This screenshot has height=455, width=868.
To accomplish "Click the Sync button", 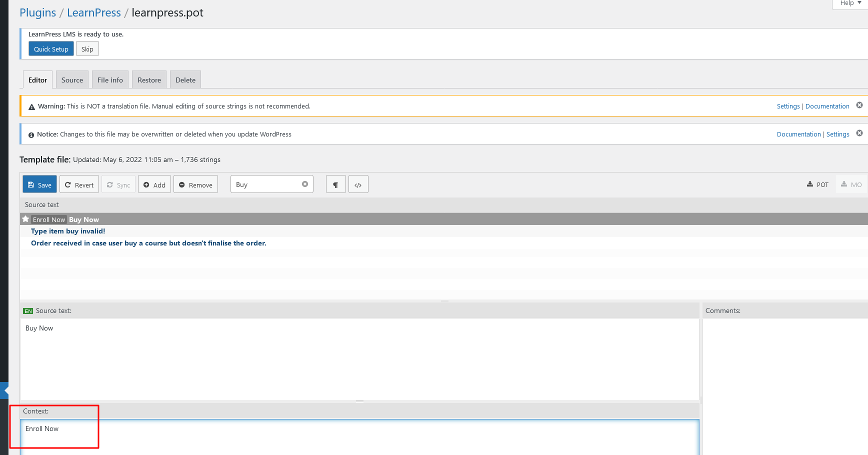I will tap(118, 184).
